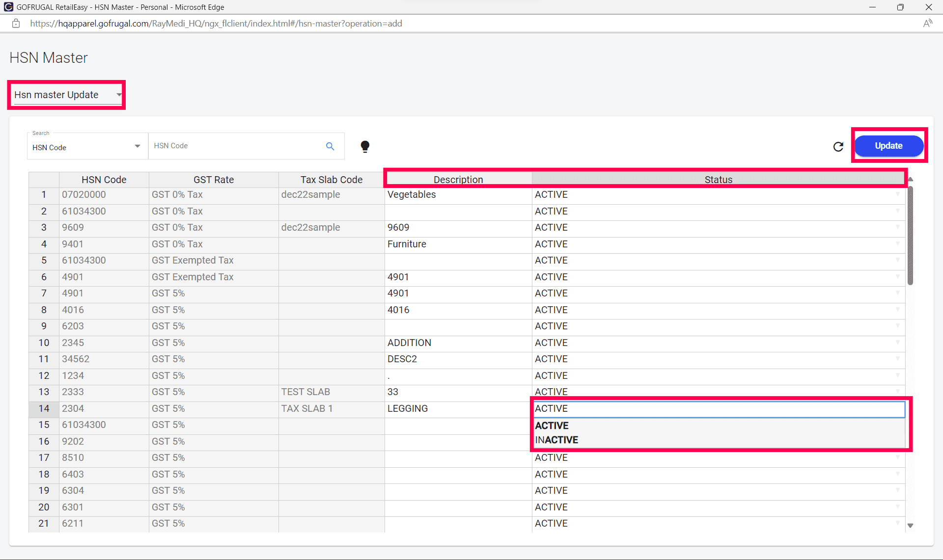Select row number 14 header
Screen dimensions: 943x560
pos(44,408)
